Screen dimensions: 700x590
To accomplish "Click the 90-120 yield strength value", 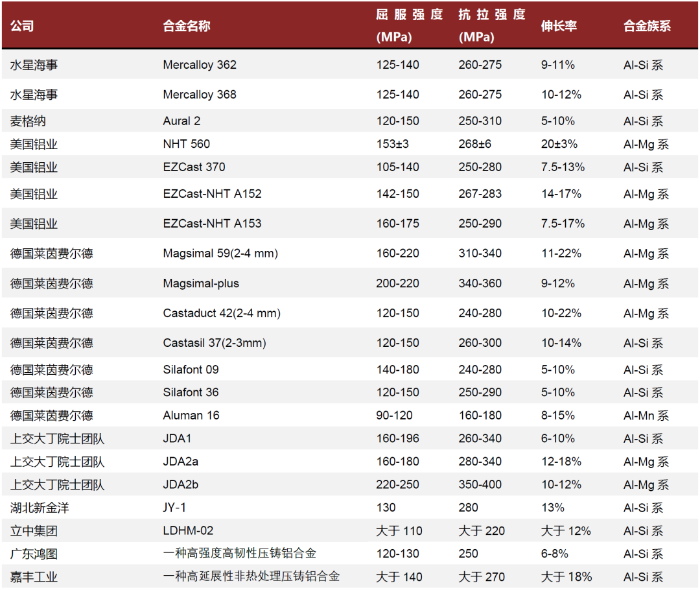I will pyautogui.click(x=394, y=416).
